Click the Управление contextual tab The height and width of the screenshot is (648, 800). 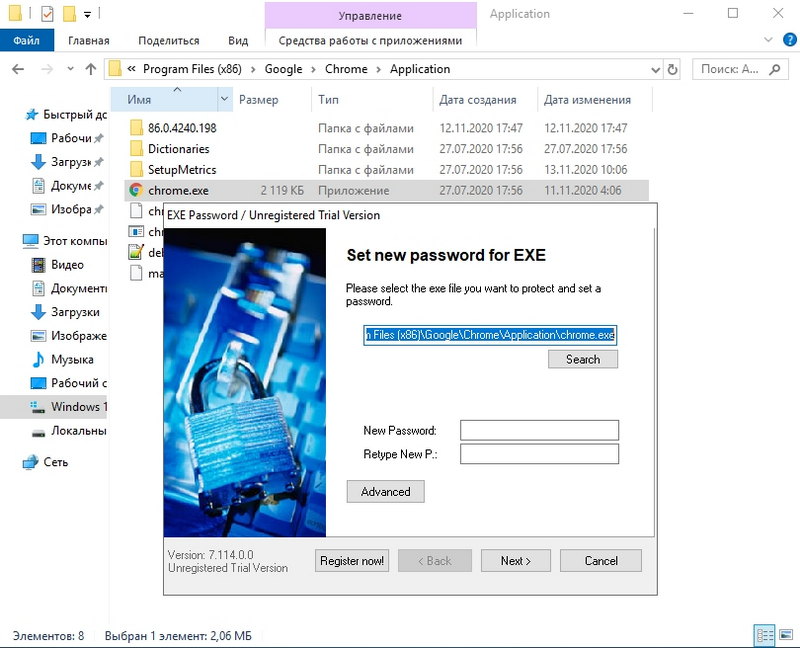coord(370,16)
